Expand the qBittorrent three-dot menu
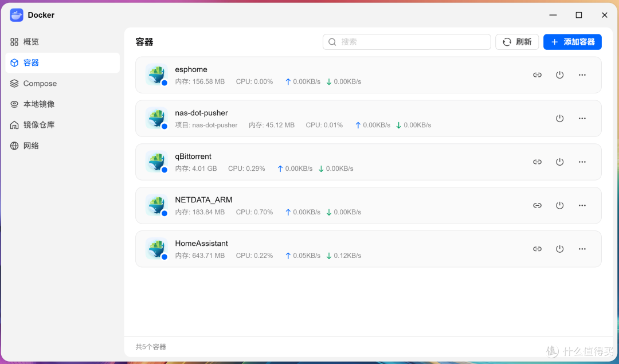The height and width of the screenshot is (364, 619). pyautogui.click(x=582, y=162)
